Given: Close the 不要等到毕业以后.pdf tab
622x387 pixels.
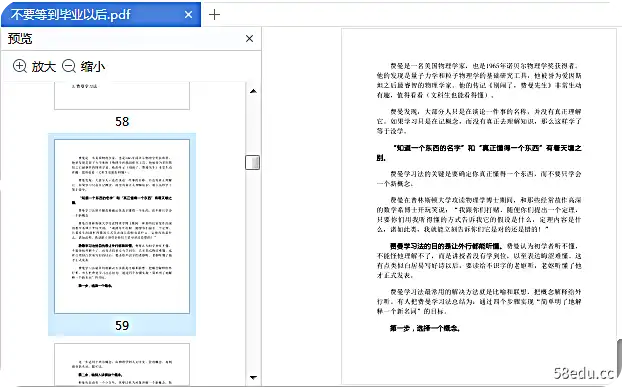Looking at the screenshot, I should click(188, 15).
